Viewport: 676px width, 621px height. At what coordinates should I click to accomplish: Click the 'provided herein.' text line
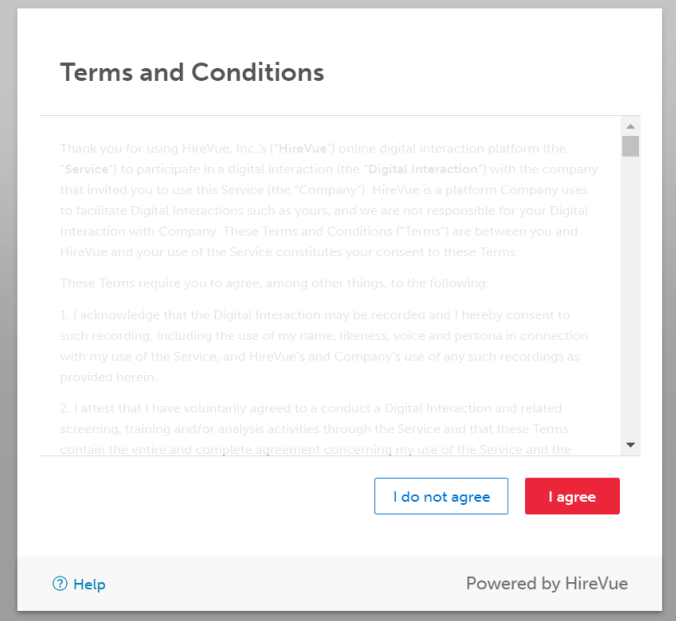pyautogui.click(x=108, y=377)
